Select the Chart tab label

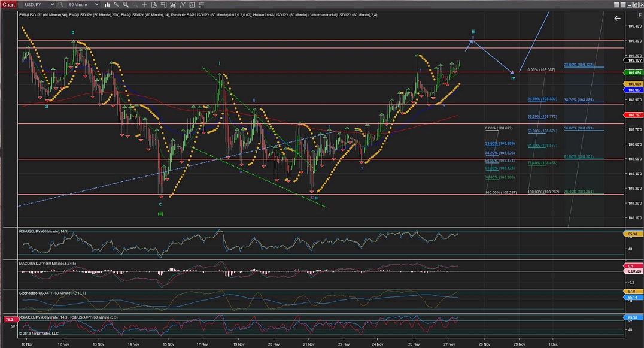(8, 4)
